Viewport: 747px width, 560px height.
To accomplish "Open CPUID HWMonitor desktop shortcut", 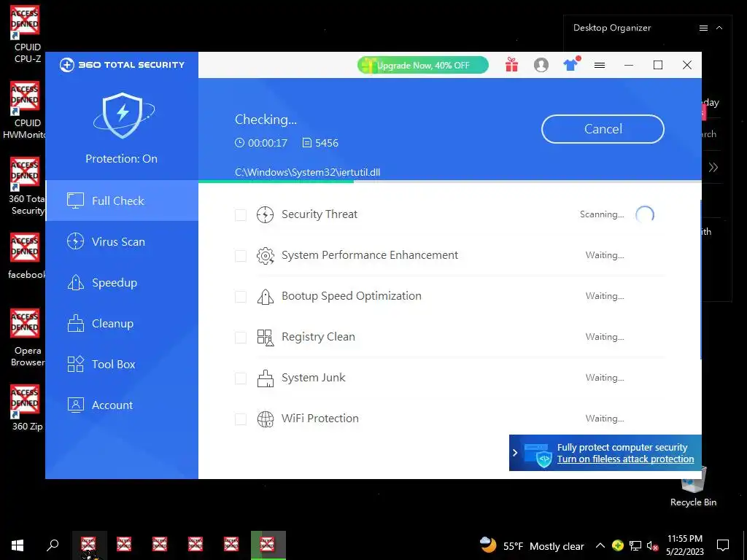I will pyautogui.click(x=25, y=111).
